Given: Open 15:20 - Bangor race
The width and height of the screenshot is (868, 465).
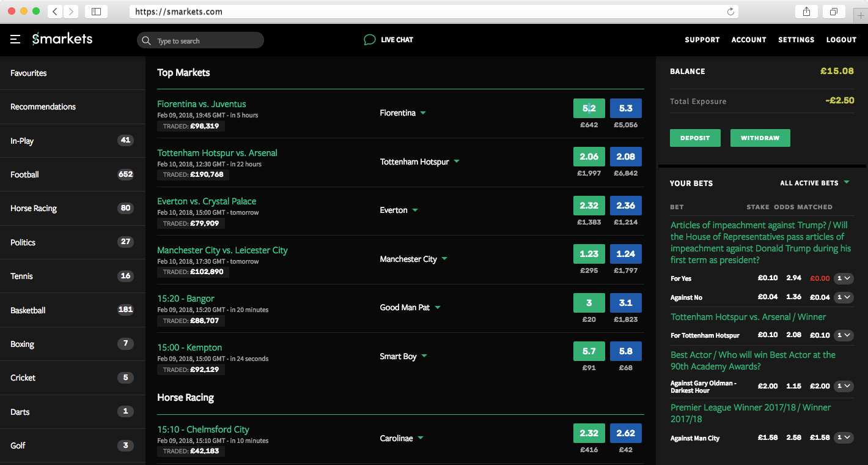Looking at the screenshot, I should (186, 299).
